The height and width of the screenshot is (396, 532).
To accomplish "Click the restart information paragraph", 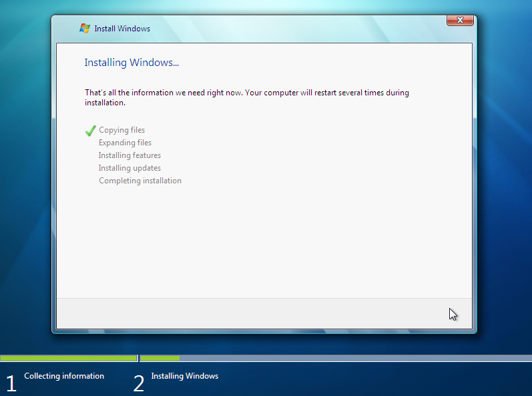I will pos(247,97).
